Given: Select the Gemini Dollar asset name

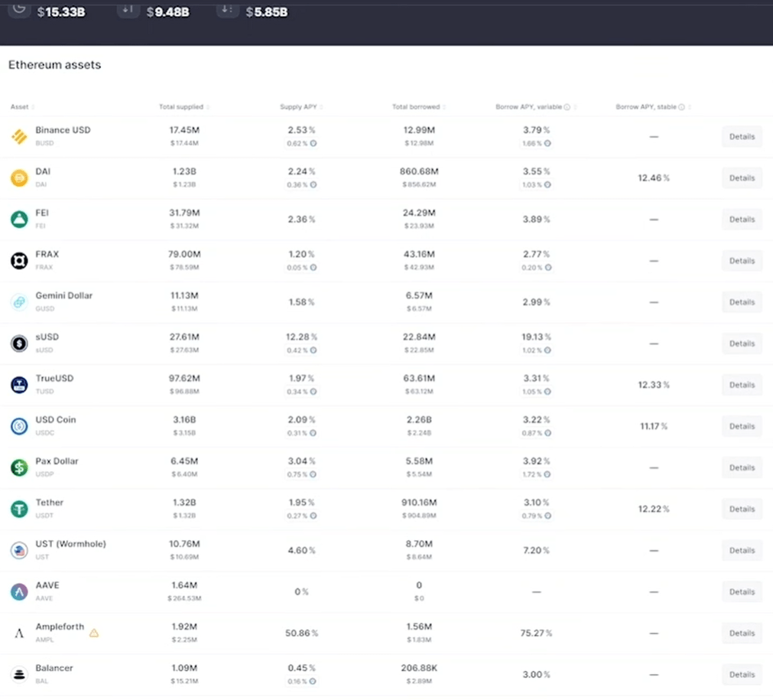Looking at the screenshot, I should (x=64, y=295).
